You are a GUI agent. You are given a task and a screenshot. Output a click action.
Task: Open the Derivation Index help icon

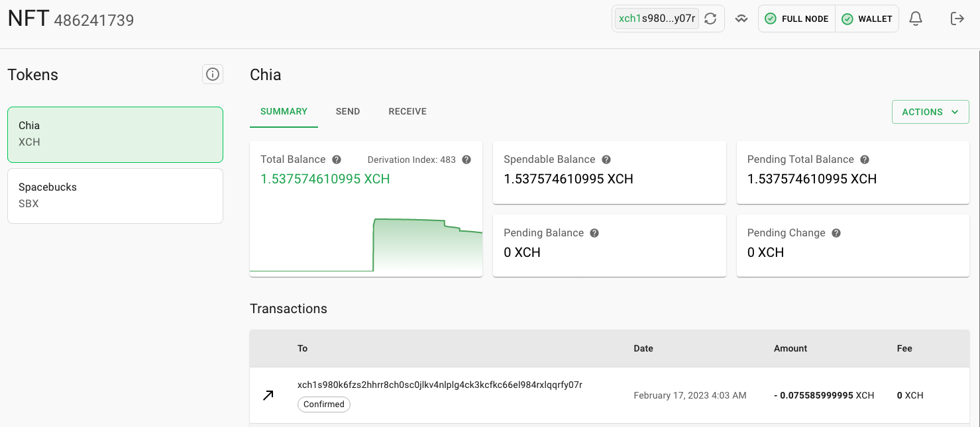[466, 160]
